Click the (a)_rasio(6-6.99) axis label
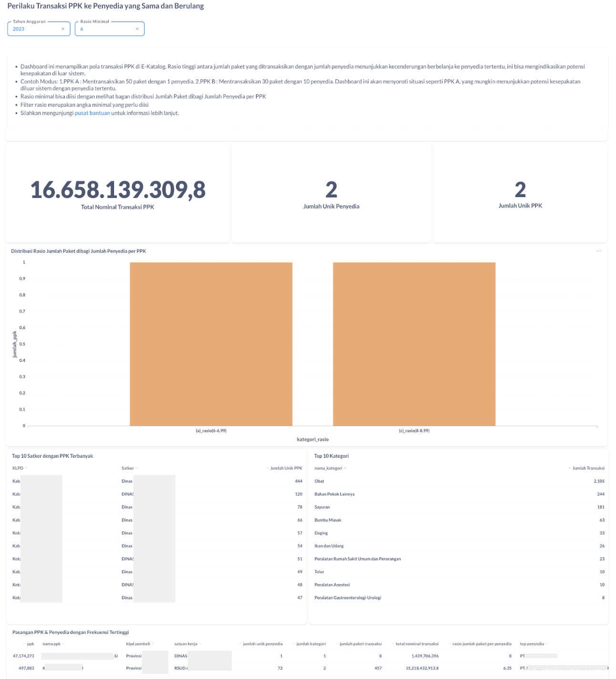 [x=211, y=431]
